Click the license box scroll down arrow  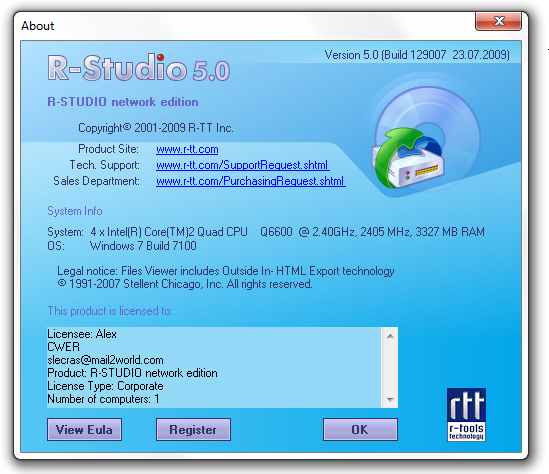tap(390, 399)
